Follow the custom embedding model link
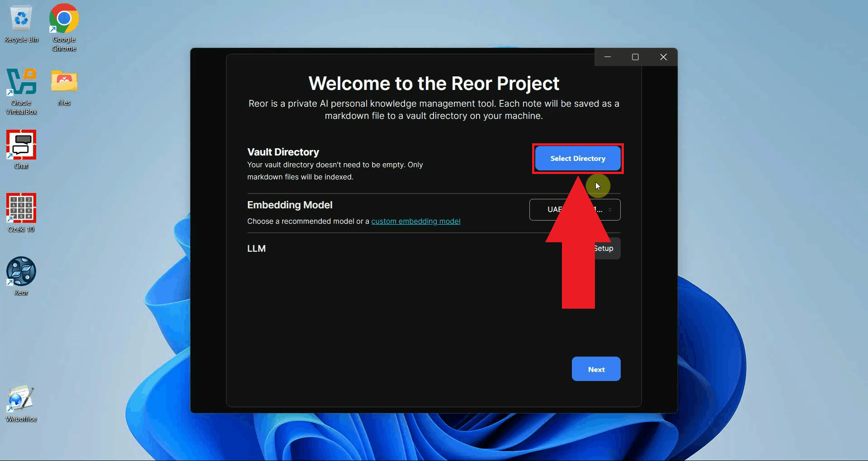 415,221
